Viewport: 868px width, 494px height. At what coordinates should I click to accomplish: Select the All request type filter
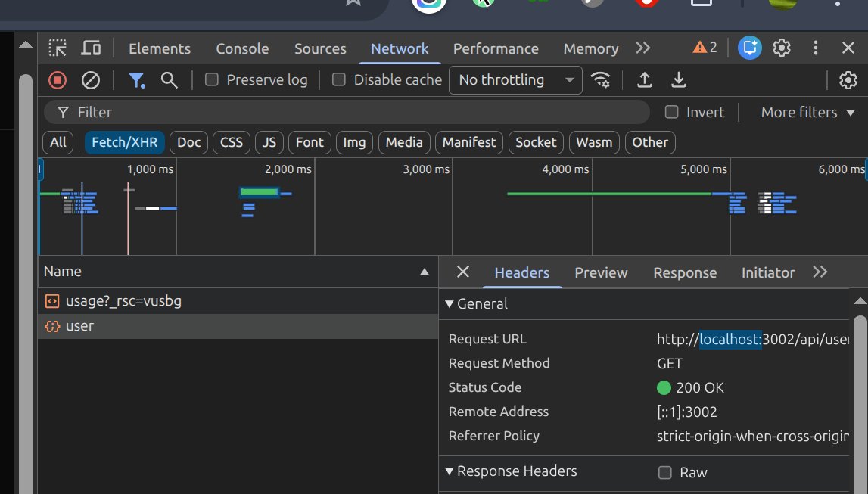58,142
